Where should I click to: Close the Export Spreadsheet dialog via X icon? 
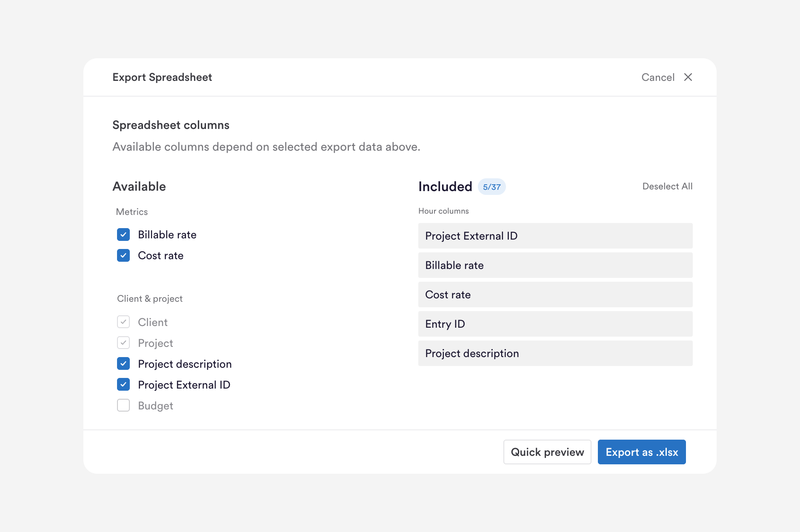click(688, 77)
